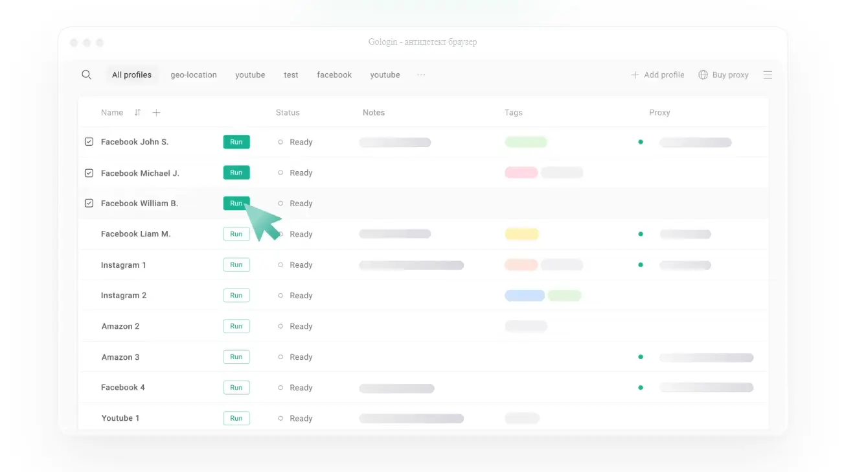Click green proxy status dot for Amazon 3
This screenshot has height=472, width=868.
point(641,357)
